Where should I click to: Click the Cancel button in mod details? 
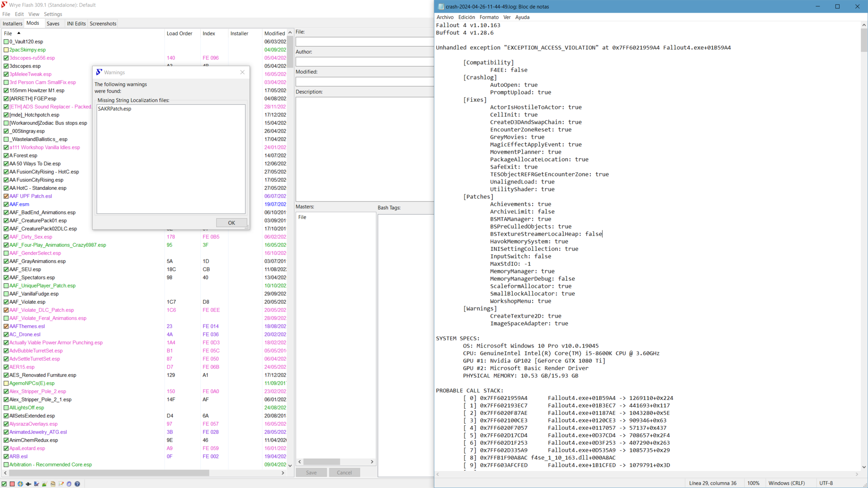click(344, 473)
